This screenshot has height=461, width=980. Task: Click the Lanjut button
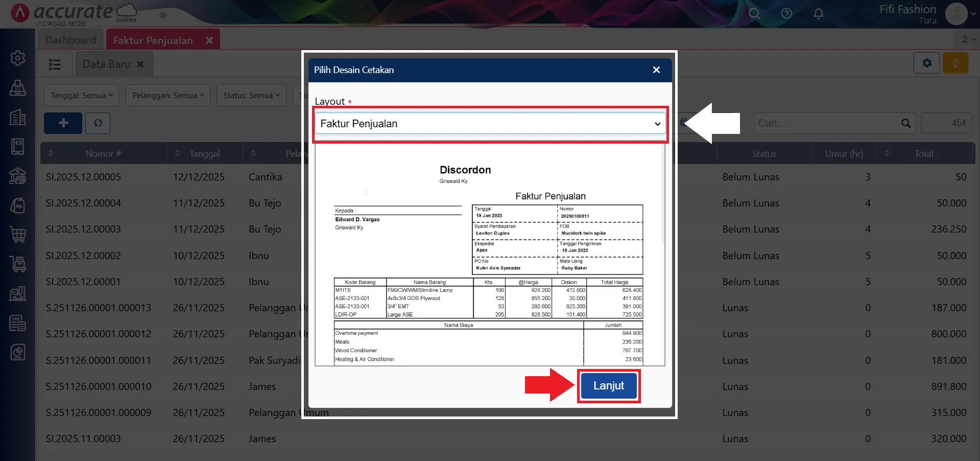click(608, 386)
